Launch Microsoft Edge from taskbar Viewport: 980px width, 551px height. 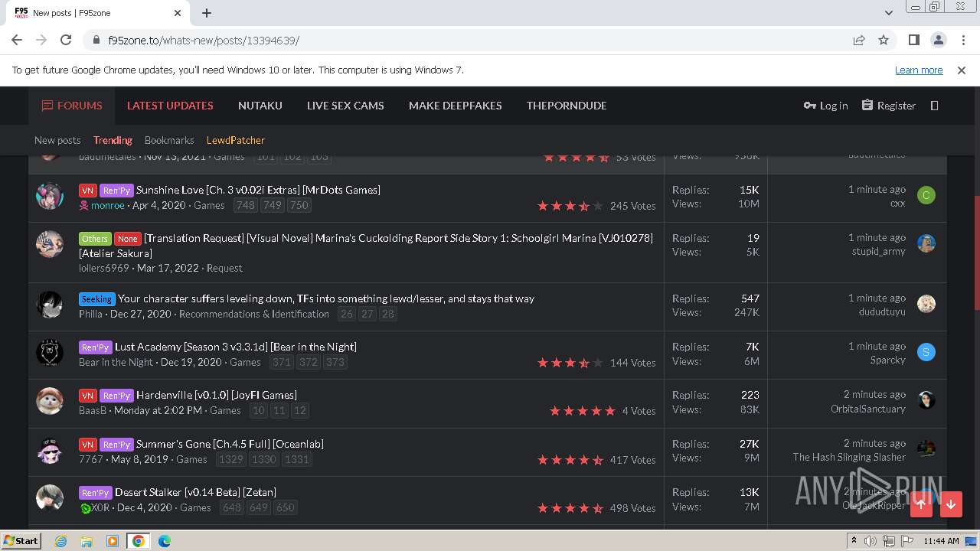tap(165, 541)
